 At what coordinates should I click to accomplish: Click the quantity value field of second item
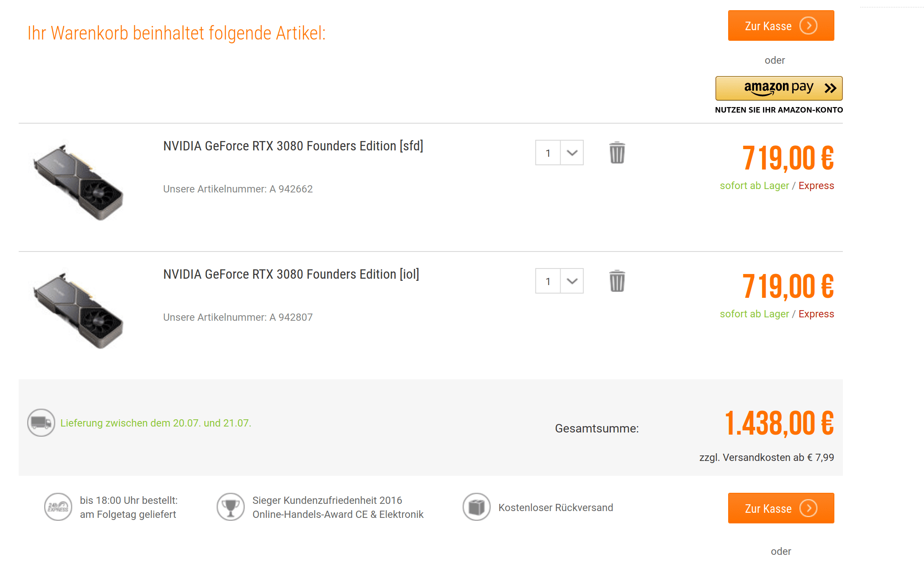548,281
